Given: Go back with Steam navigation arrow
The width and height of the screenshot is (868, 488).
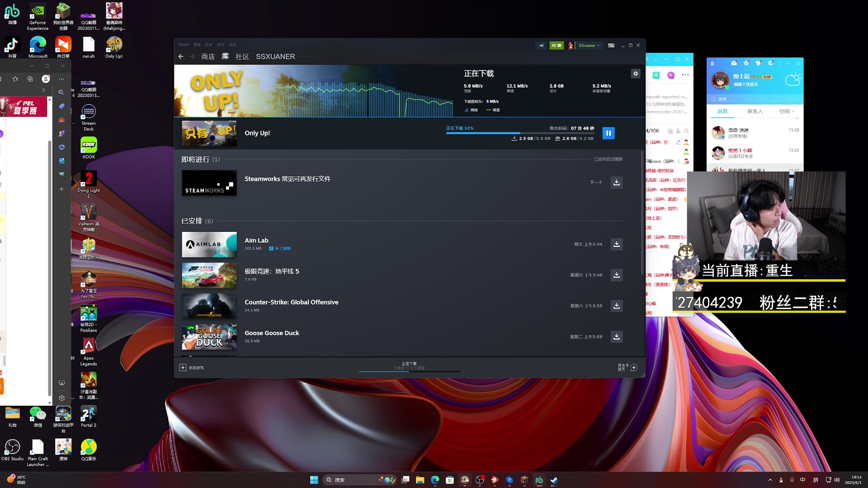Looking at the screenshot, I should tap(181, 56).
